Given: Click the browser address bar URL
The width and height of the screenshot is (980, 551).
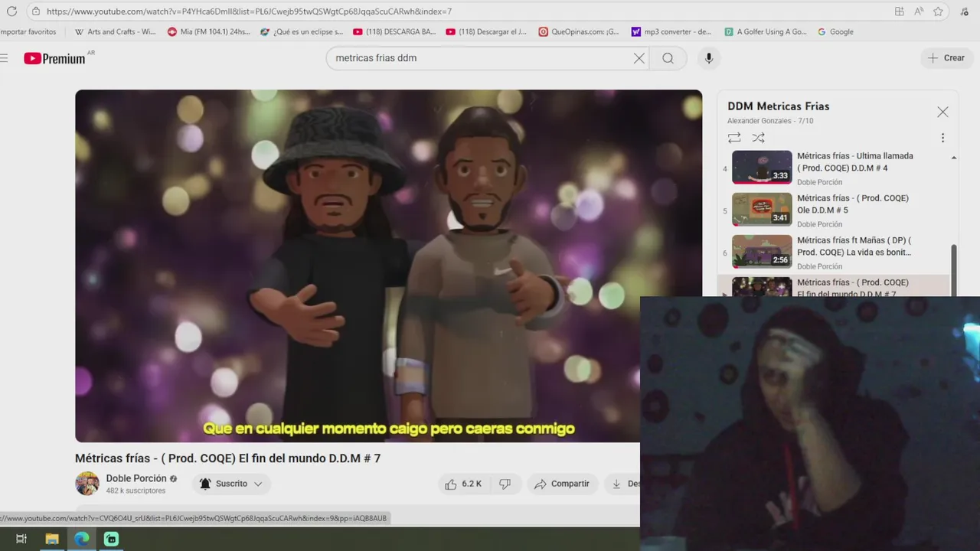Looking at the screenshot, I should tap(249, 11).
